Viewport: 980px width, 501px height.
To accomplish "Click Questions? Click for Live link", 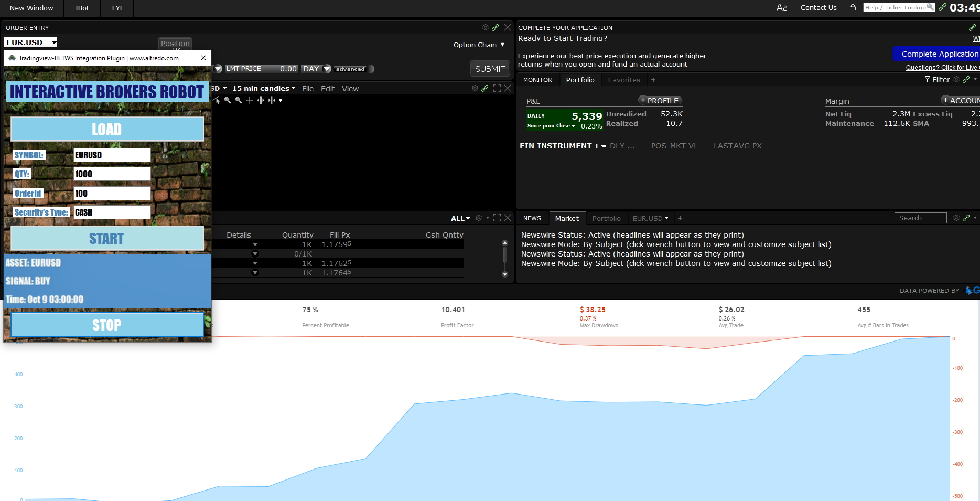I will 942,68.
